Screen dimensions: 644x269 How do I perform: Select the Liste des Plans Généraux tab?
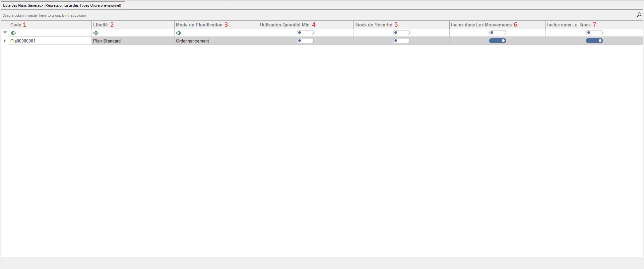(x=62, y=5)
